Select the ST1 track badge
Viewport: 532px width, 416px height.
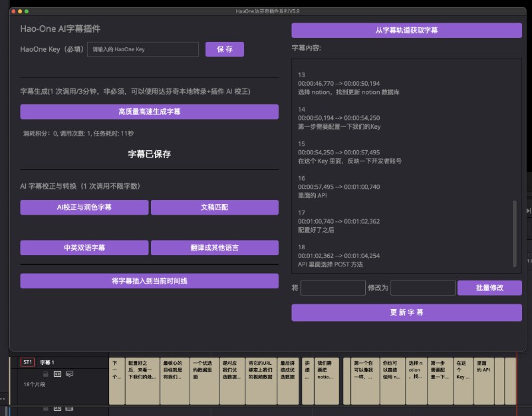click(27, 362)
